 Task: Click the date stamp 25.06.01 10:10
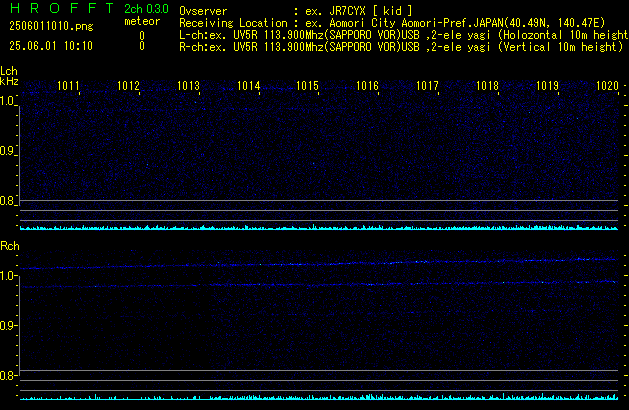tap(51, 46)
